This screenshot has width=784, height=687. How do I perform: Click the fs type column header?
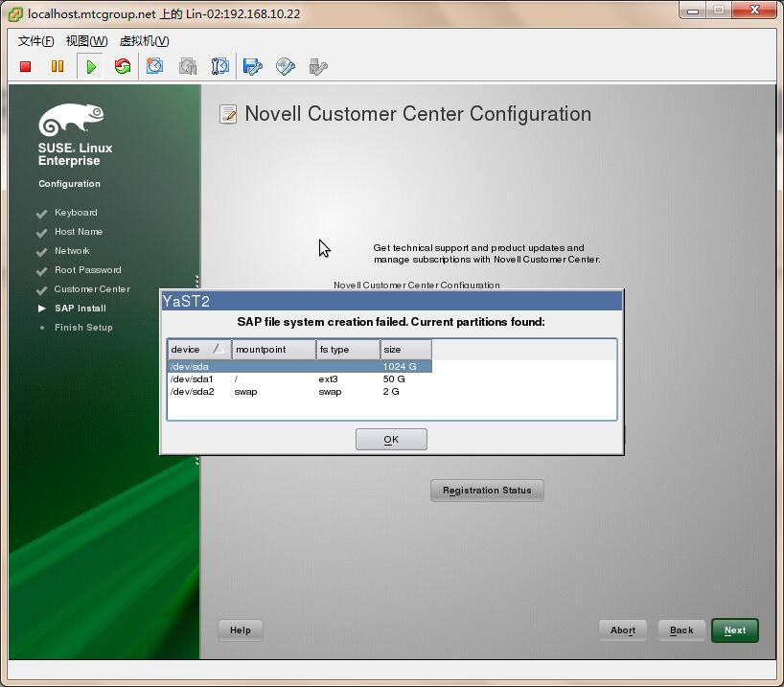click(x=348, y=350)
